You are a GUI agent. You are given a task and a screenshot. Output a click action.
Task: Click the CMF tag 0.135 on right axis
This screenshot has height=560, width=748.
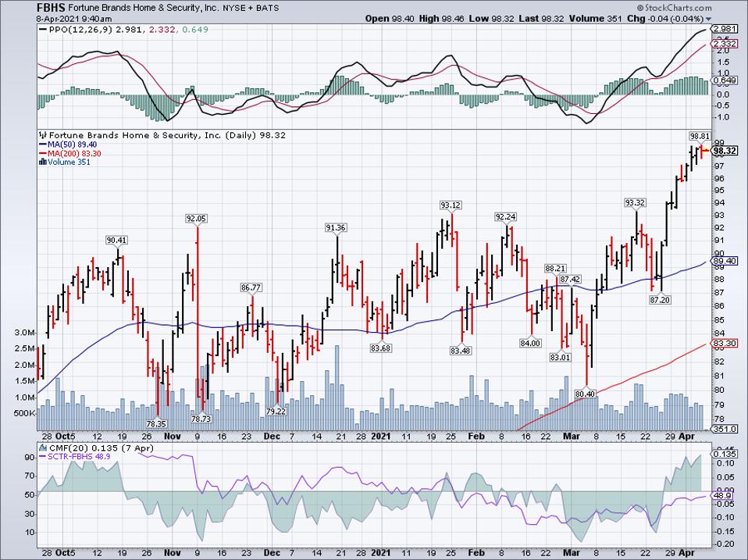click(x=724, y=454)
